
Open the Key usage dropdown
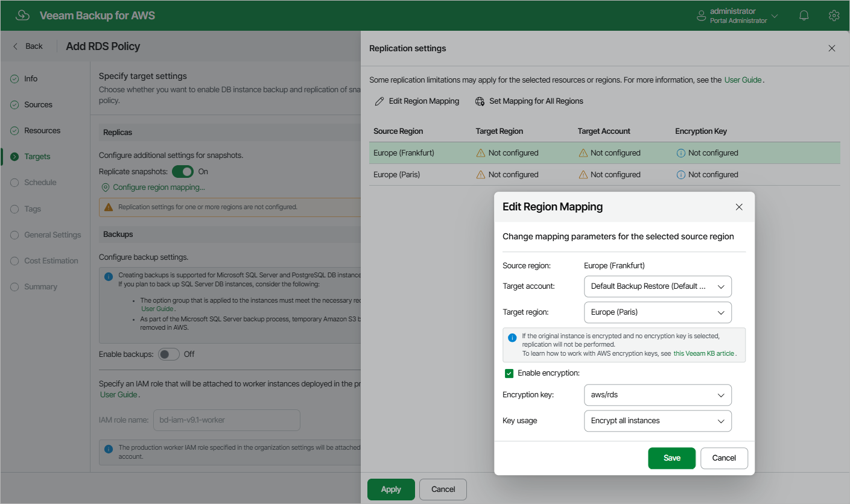(x=658, y=421)
